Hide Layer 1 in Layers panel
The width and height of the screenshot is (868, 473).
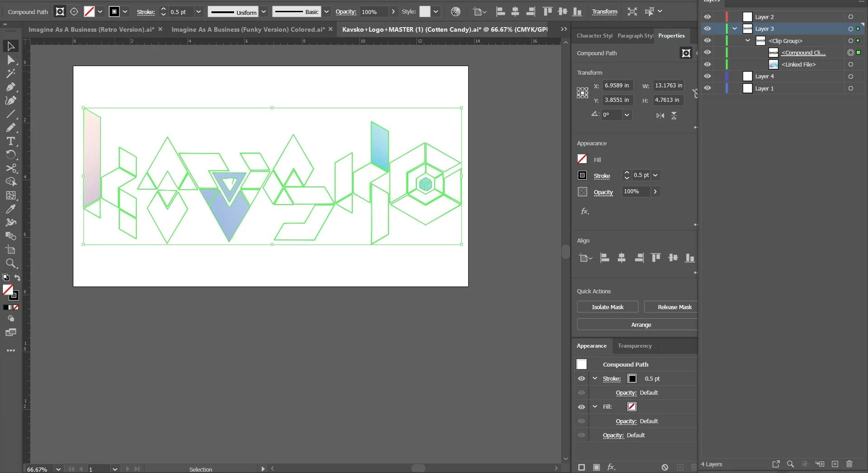[x=707, y=88]
